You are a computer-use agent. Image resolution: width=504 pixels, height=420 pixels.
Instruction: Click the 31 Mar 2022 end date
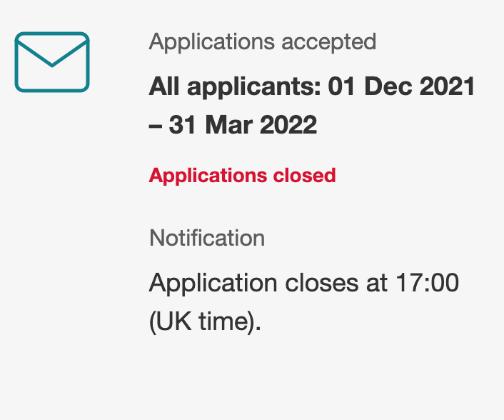(243, 125)
